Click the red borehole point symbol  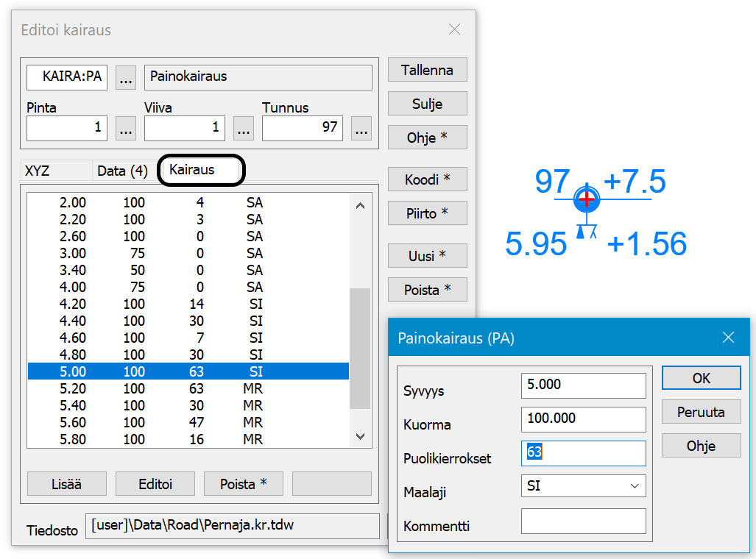pyautogui.click(x=587, y=199)
